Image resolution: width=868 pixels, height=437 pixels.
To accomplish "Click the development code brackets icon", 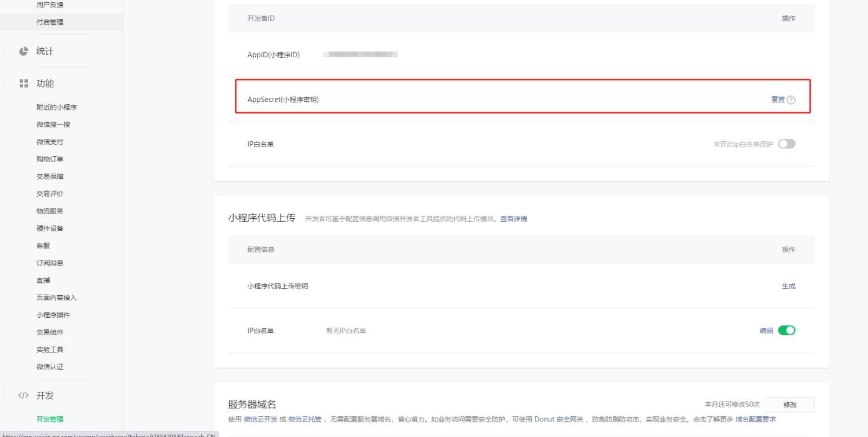I will coord(24,395).
